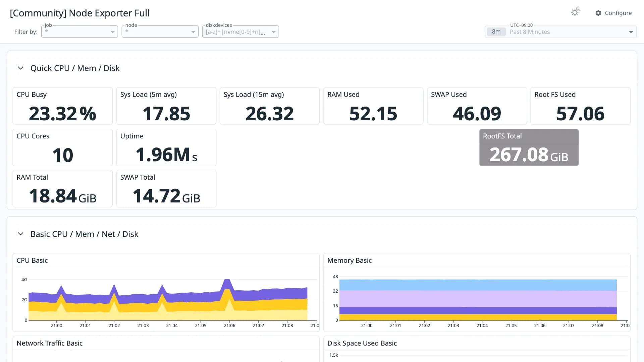The height and width of the screenshot is (362, 644).
Task: Click the Root FS Used value 57.06
Action: tap(580, 114)
